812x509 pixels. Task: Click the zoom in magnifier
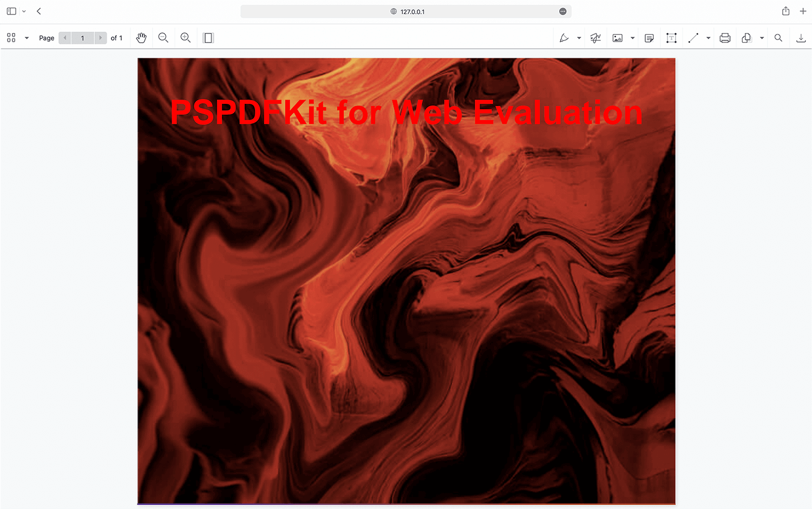186,38
